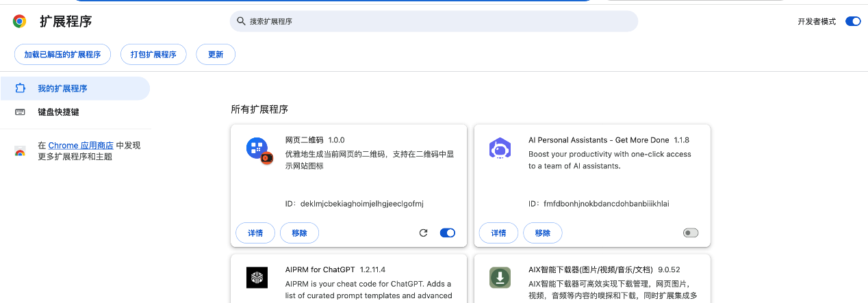
Task: Click the AIX智能下载器 download icon
Action: click(x=500, y=277)
